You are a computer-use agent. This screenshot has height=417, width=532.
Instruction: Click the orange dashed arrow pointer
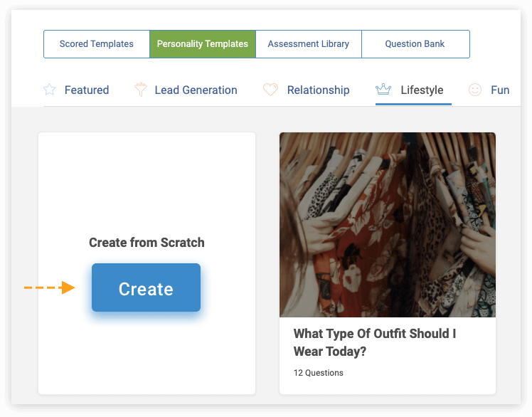(x=50, y=287)
